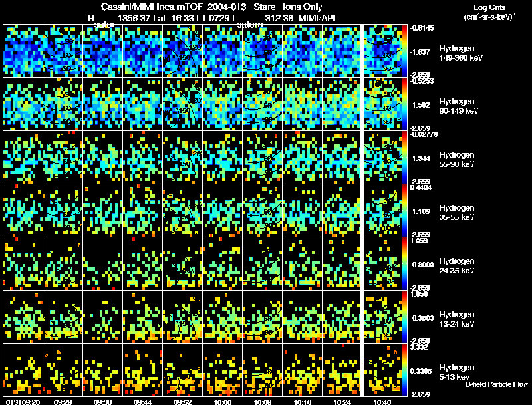
Task: Click the colorbar beside Hydrogen 24-35 keV
Action: [404, 263]
